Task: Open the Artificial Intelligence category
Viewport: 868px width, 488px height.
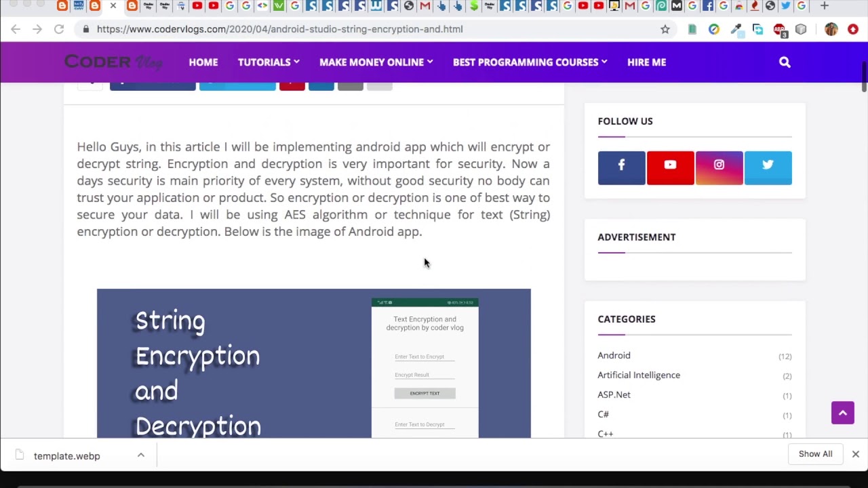Action: point(639,375)
